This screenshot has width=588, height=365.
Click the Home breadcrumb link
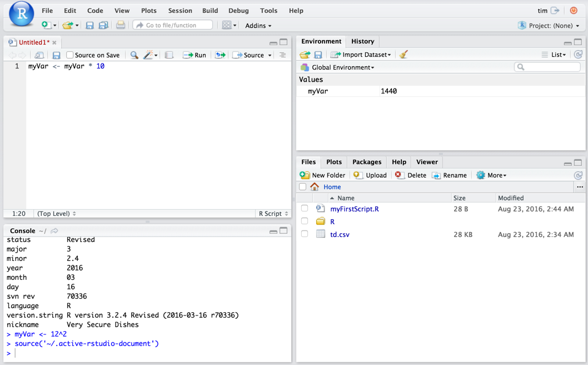pos(332,186)
